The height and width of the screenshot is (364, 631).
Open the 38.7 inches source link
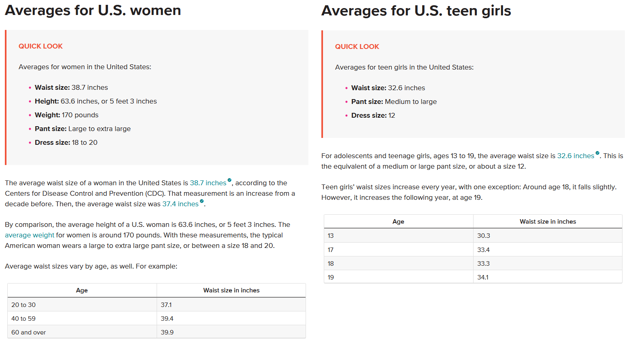click(x=208, y=183)
